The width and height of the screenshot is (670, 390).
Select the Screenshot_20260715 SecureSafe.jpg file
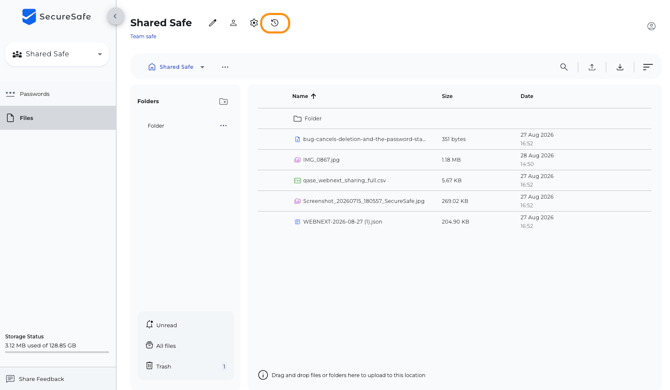455,201
